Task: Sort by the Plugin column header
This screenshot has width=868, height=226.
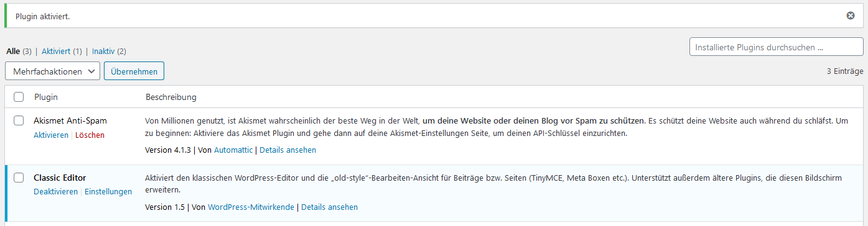Action: point(46,97)
